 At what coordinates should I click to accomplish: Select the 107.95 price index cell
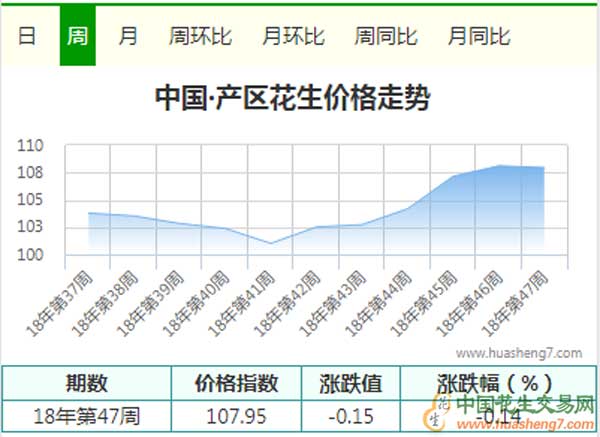click(236, 413)
